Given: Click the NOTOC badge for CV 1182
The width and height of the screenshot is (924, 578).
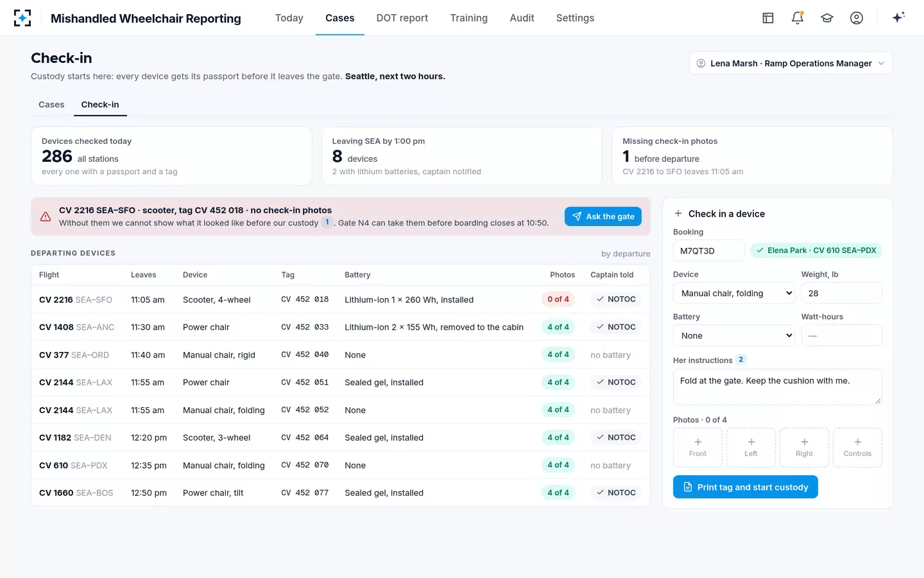Looking at the screenshot, I should [x=616, y=437].
